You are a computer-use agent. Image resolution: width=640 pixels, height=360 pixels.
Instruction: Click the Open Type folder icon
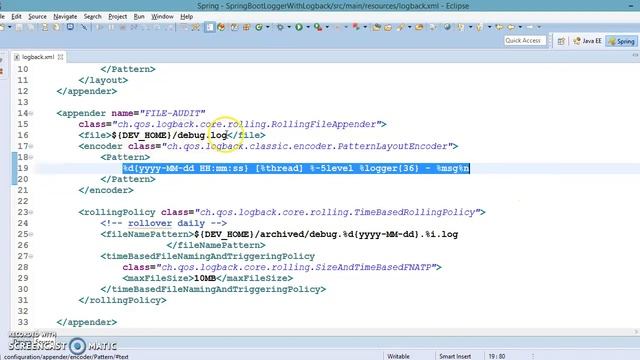pyautogui.click(x=376, y=27)
